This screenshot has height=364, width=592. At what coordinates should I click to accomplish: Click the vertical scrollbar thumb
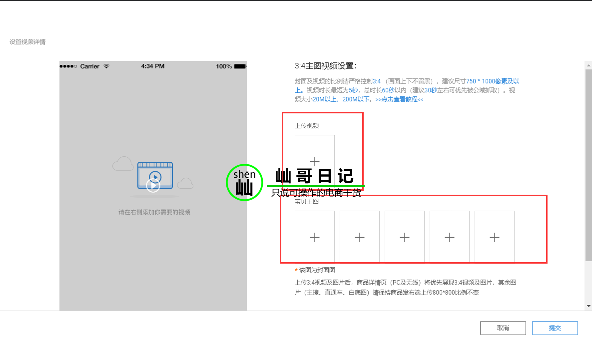(x=589, y=165)
